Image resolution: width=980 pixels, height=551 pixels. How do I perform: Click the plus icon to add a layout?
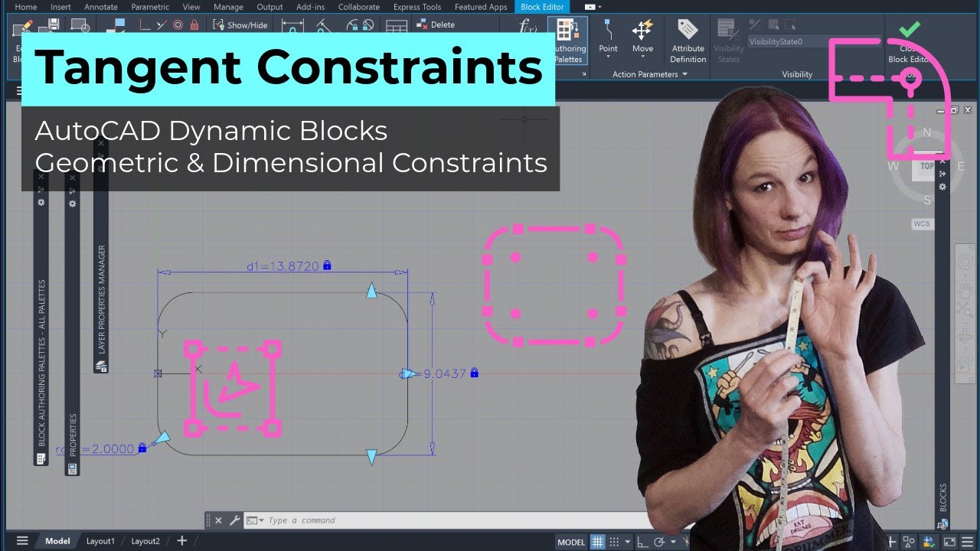(181, 540)
